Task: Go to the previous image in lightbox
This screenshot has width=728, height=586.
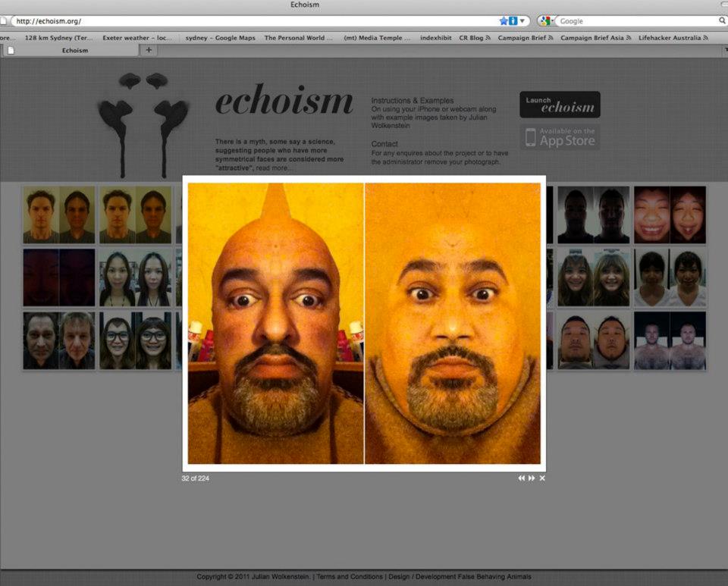Action: 521,478
